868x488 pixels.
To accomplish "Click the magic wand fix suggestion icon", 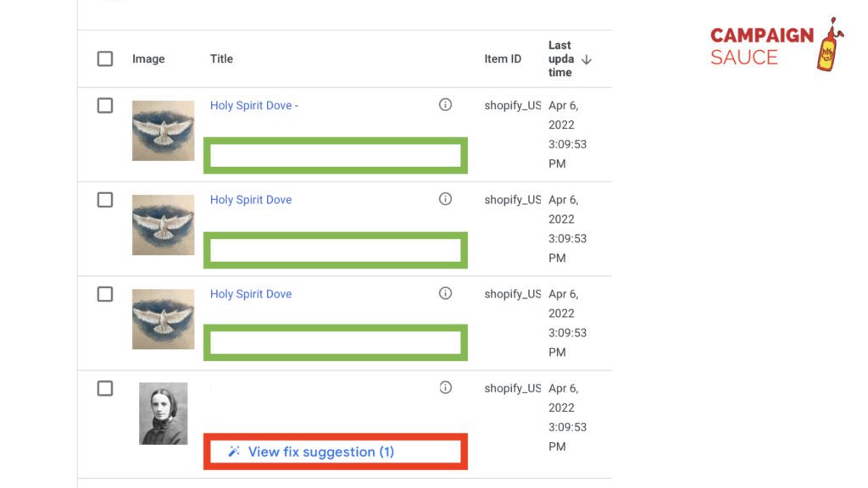I will (234, 452).
